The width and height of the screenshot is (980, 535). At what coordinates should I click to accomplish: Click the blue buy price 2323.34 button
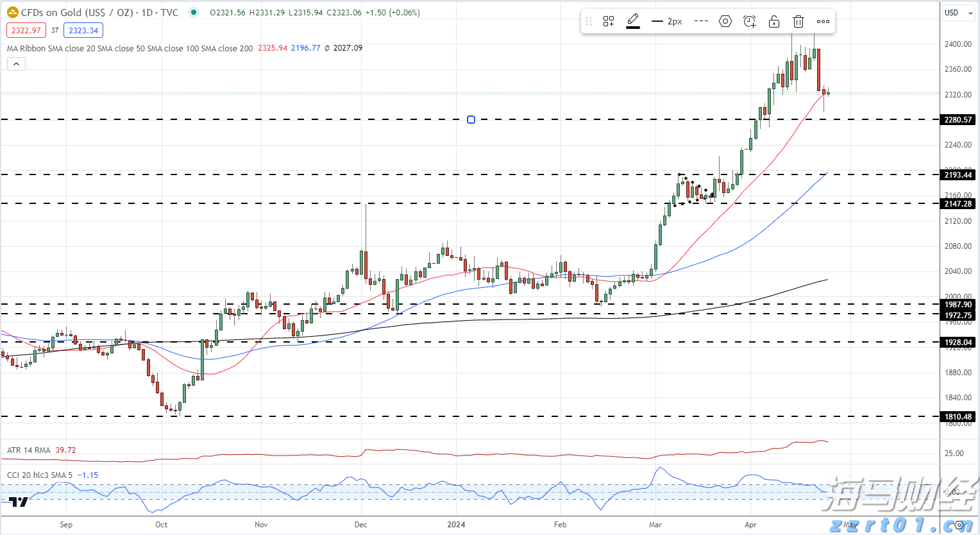click(x=83, y=30)
